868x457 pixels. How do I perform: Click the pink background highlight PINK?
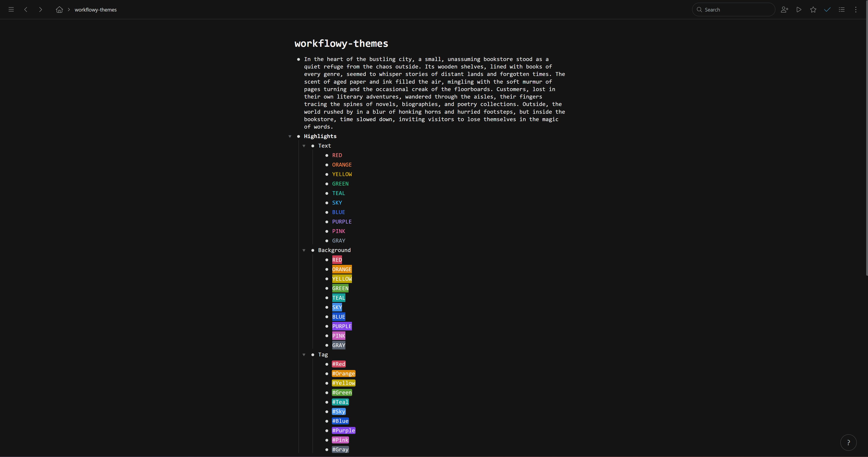pos(339,336)
